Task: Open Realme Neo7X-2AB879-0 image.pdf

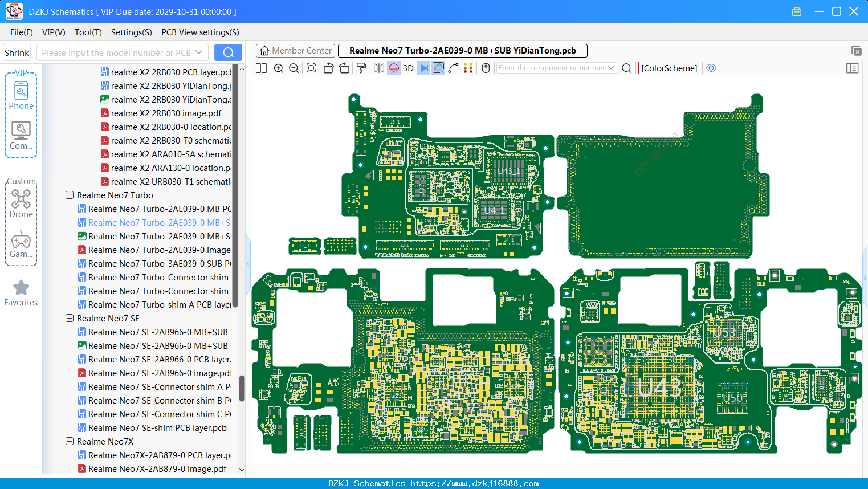Action: point(152,468)
